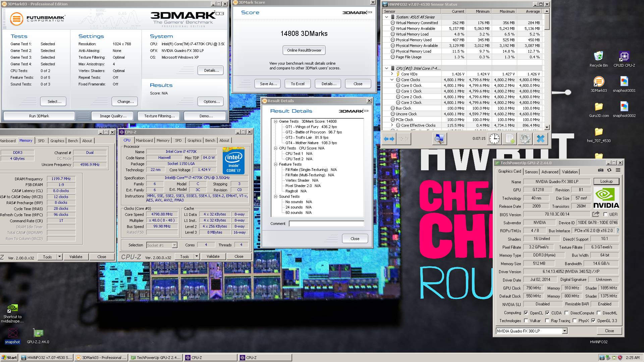Viewport: 644px width, 362px height.
Task: Start logging with the green-plus report icon
Action: coord(509,138)
